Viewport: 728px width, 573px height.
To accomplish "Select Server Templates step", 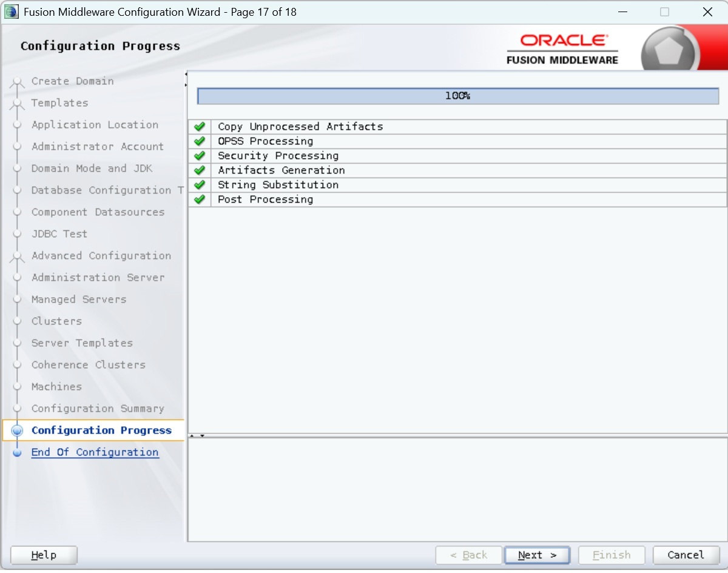I will pyautogui.click(x=82, y=343).
